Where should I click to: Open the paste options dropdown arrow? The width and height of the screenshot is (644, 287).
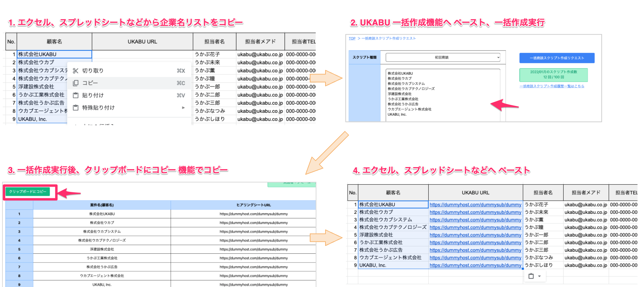click(x=539, y=276)
